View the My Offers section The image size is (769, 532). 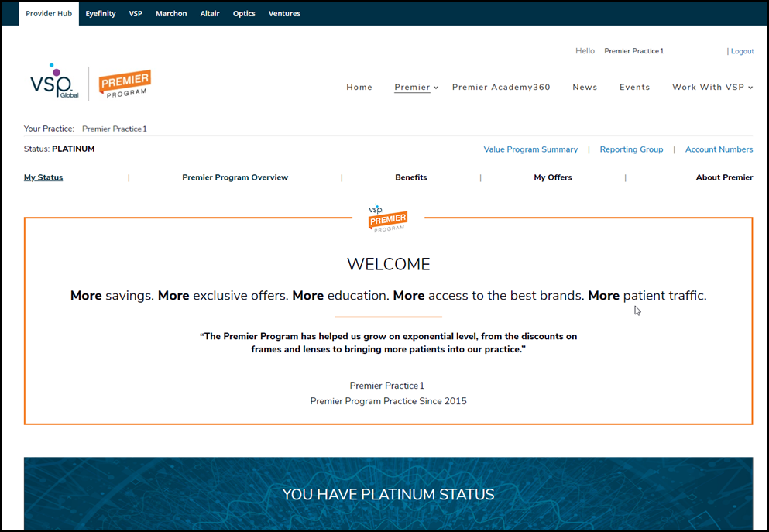[x=553, y=177]
